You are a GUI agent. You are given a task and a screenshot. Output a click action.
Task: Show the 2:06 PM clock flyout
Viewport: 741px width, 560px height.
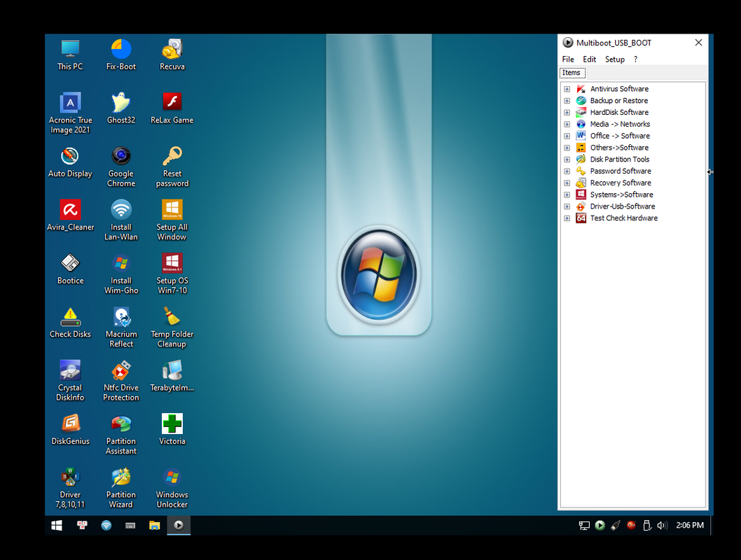(689, 525)
